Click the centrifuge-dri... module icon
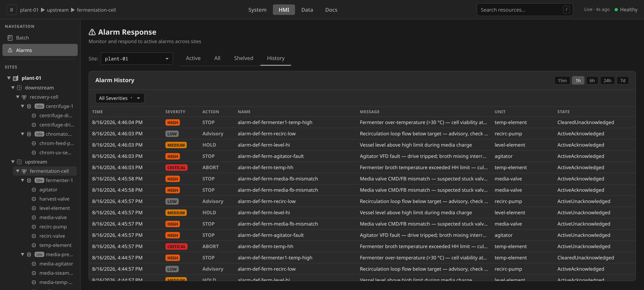Image resolution: width=644 pixels, height=290 pixels. [34, 125]
